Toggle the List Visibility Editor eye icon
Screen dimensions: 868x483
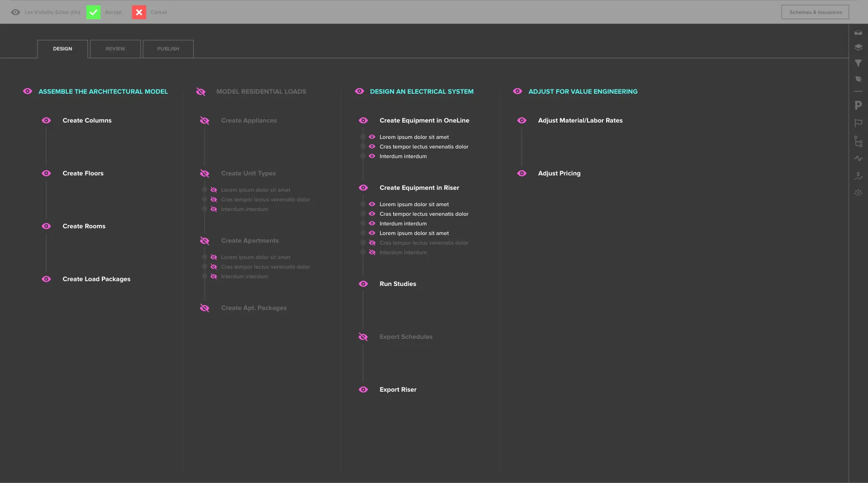coord(15,12)
